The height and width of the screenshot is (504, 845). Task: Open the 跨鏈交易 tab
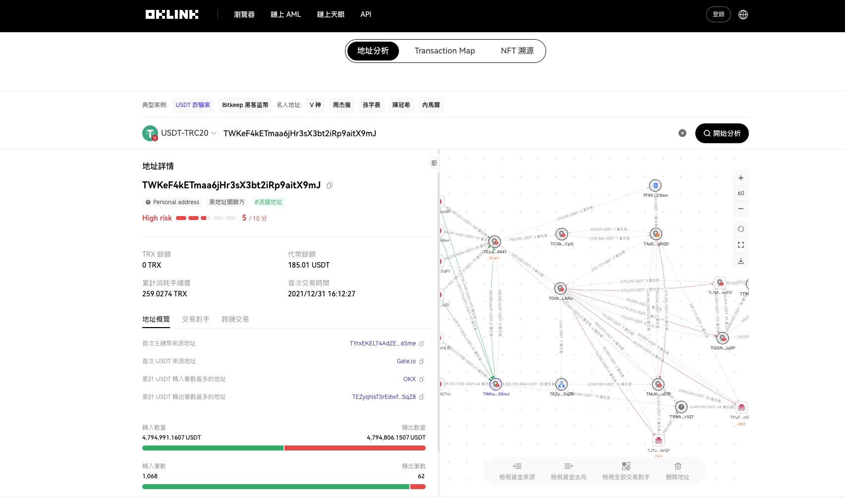pyautogui.click(x=235, y=319)
